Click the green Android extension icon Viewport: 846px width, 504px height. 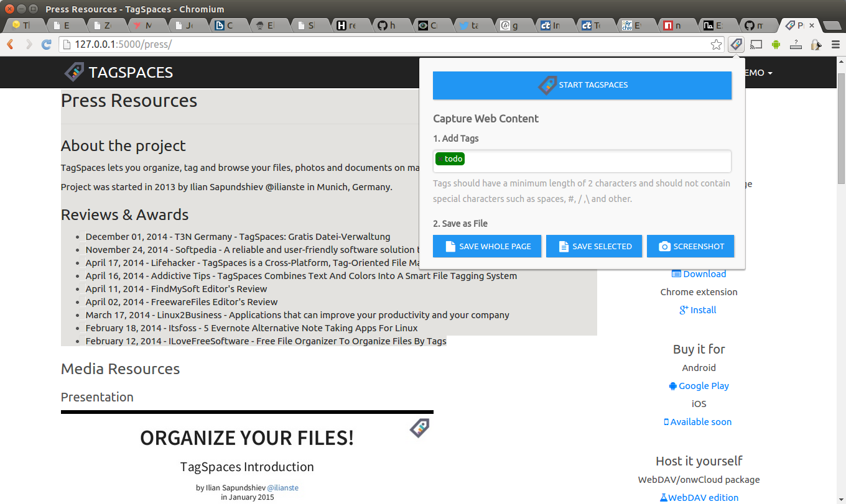tap(776, 44)
